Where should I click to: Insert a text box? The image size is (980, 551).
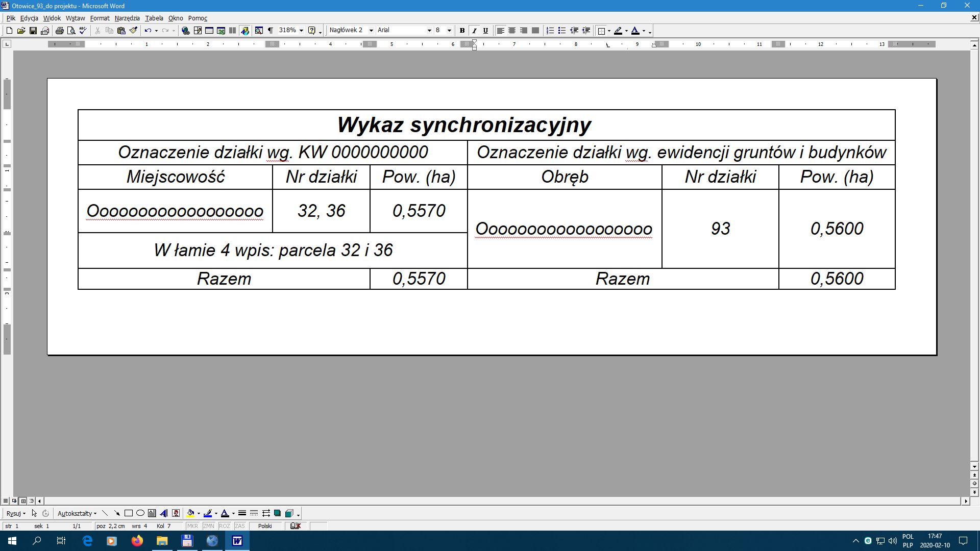coord(152,513)
